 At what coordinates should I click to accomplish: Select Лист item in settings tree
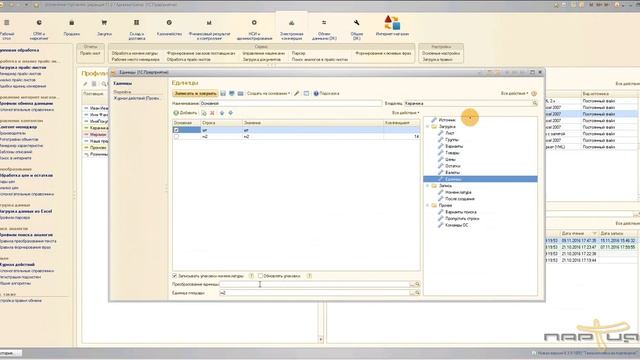coord(449,133)
